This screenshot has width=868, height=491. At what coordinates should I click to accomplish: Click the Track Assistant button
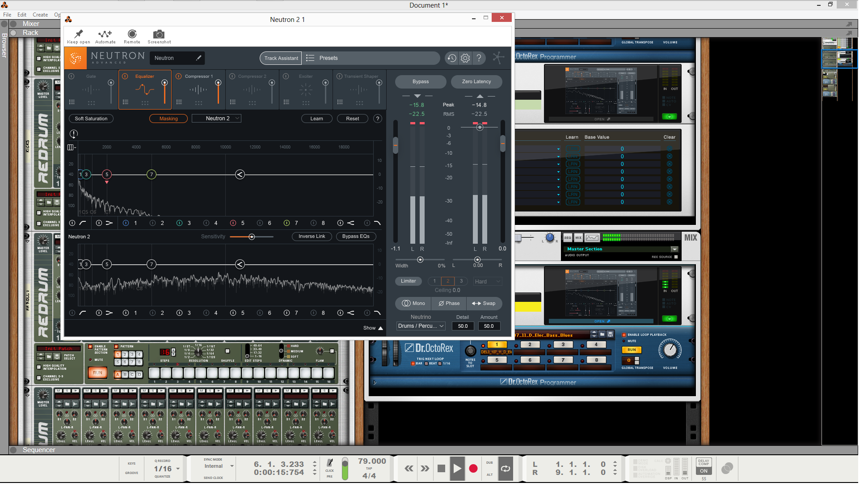[281, 58]
